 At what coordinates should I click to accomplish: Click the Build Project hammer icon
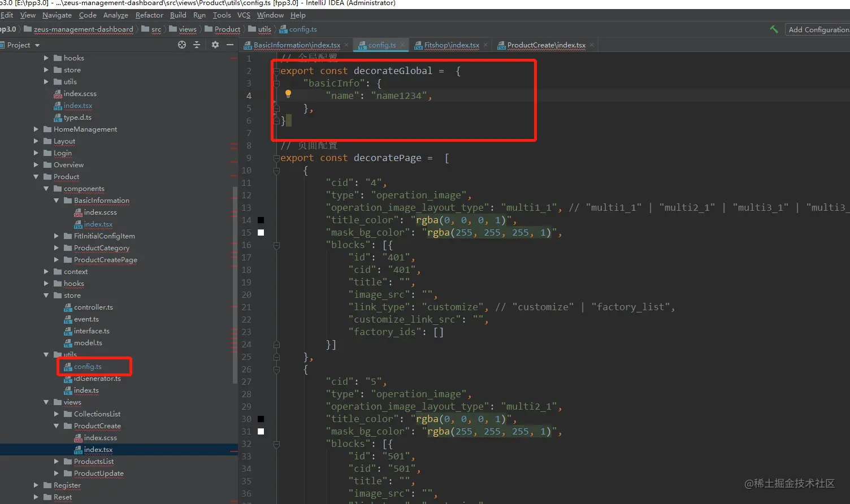pos(774,29)
